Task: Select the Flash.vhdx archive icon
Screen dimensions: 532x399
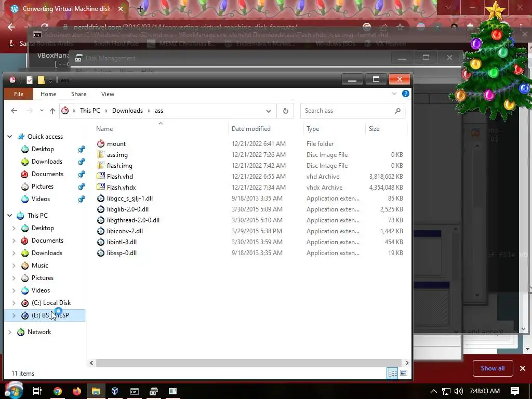Action: tap(101, 187)
